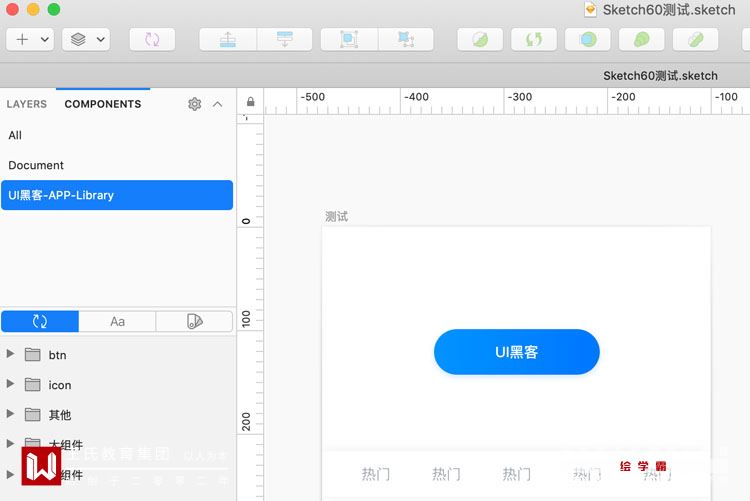Click the Flatten toolbar icon
Image resolution: width=750 pixels, height=501 pixels.
pos(695,39)
